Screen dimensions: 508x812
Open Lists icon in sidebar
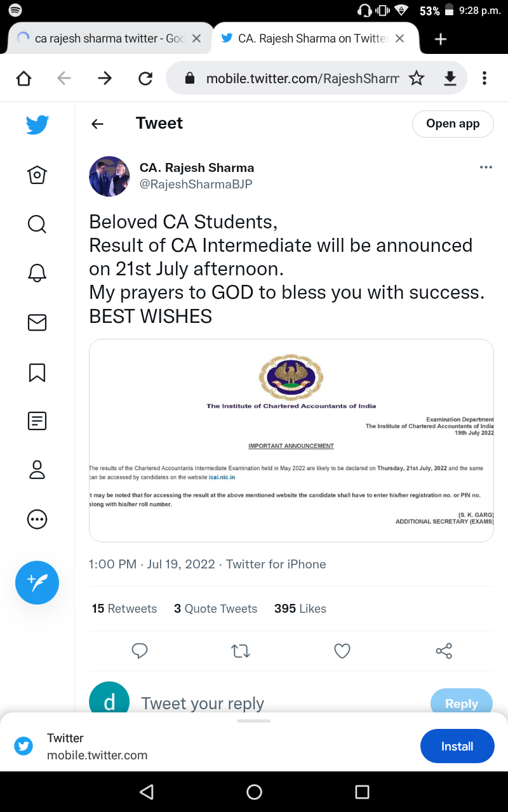pyautogui.click(x=37, y=421)
